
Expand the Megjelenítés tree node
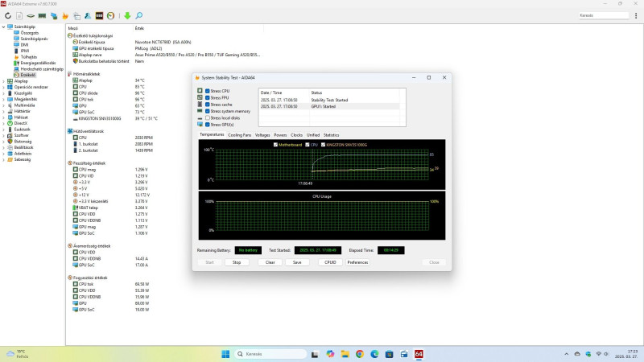pos(4,99)
